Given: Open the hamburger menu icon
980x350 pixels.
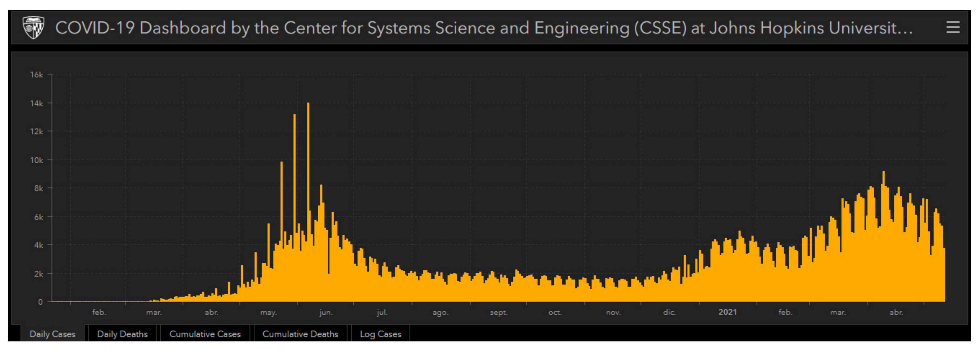Looking at the screenshot, I should 952,28.
